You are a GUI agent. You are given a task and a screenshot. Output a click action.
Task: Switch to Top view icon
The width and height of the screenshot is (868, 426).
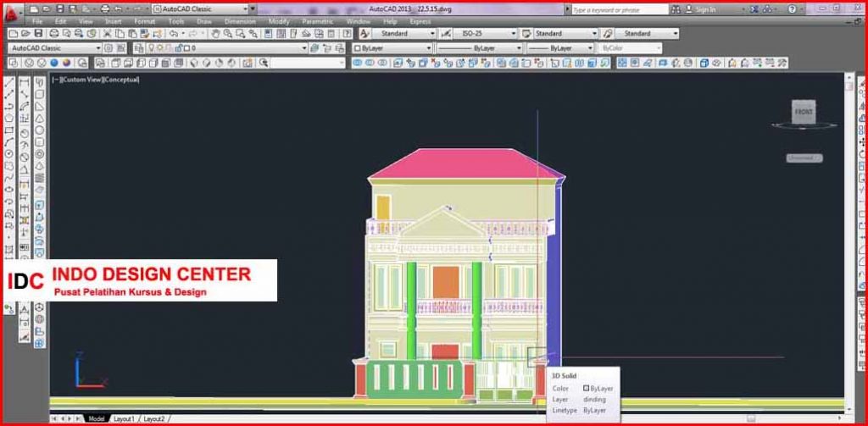click(115, 63)
